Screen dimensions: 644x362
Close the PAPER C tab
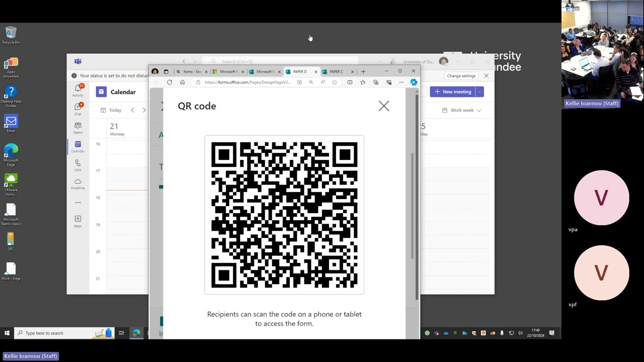tap(352, 71)
